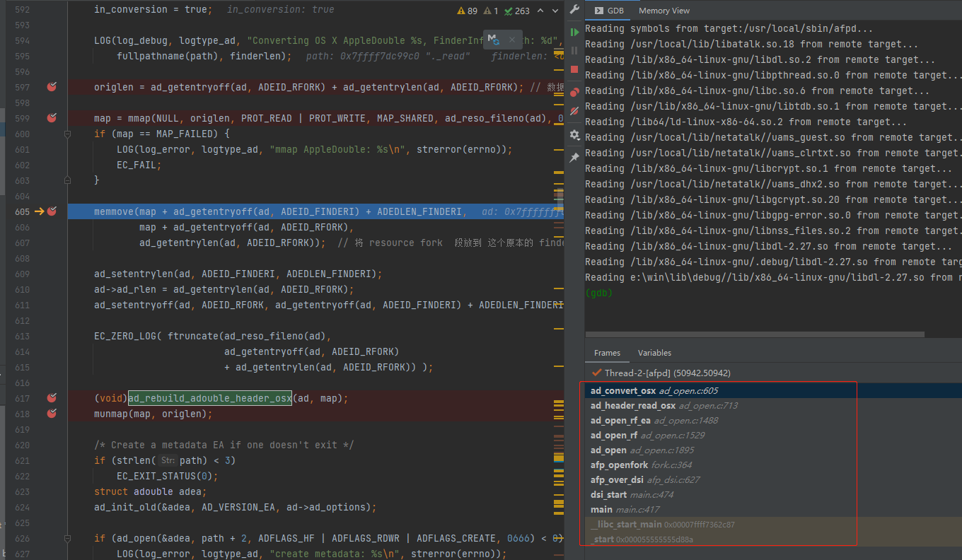Collapse the if block at line 600
Image resolution: width=962 pixels, height=560 pixels.
pyautogui.click(x=68, y=134)
